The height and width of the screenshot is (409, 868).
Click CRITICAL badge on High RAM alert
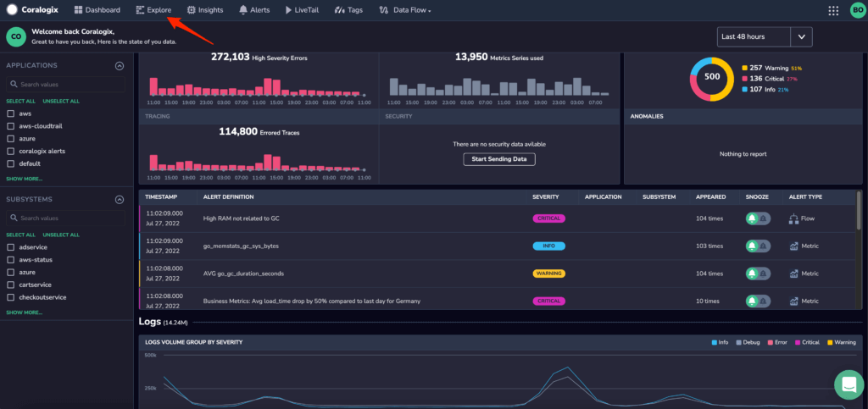click(548, 218)
